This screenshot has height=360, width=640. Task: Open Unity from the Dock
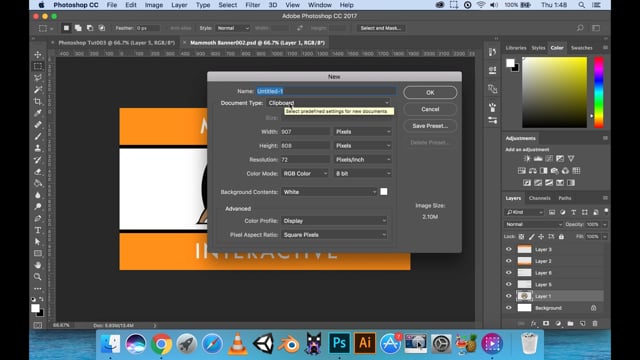(x=263, y=343)
